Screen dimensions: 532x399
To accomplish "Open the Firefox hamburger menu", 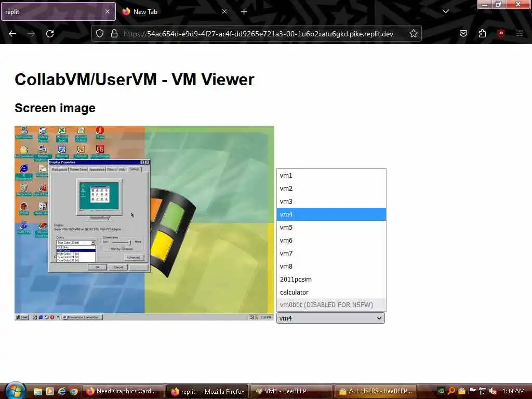I will coord(519,33).
